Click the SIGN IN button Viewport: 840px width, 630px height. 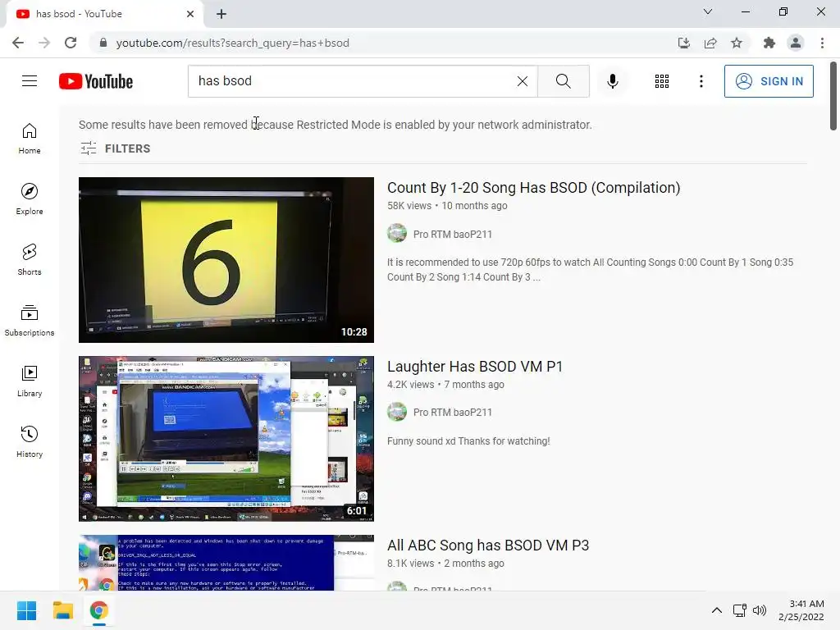768,81
